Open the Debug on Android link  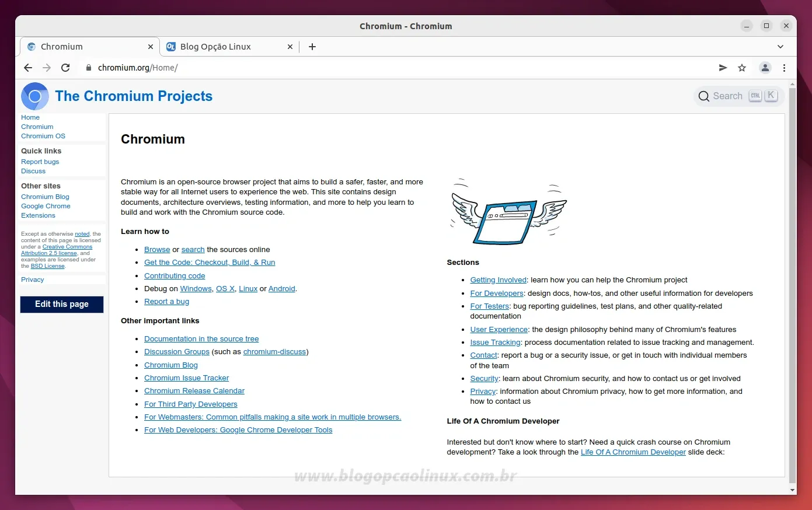pyautogui.click(x=281, y=289)
